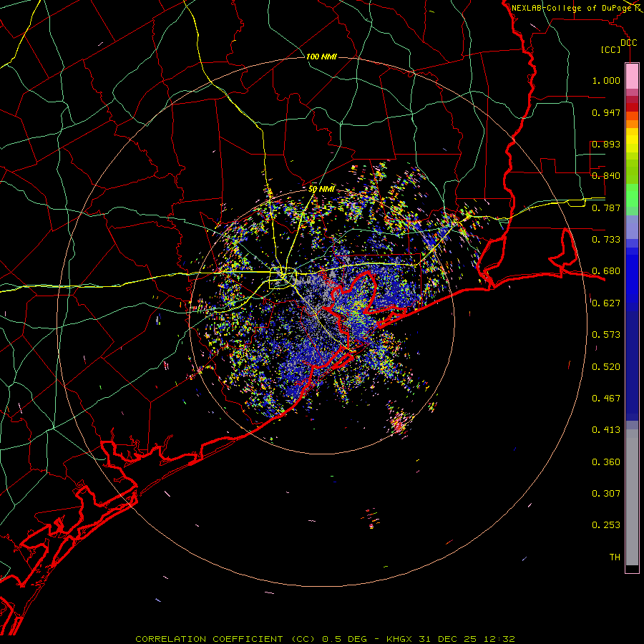Select the 0.893 scale value

click(606, 144)
